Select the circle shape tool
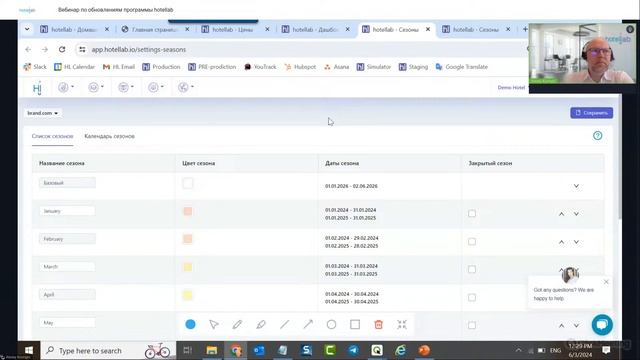Image resolution: width=640 pixels, height=360 pixels. point(331,324)
